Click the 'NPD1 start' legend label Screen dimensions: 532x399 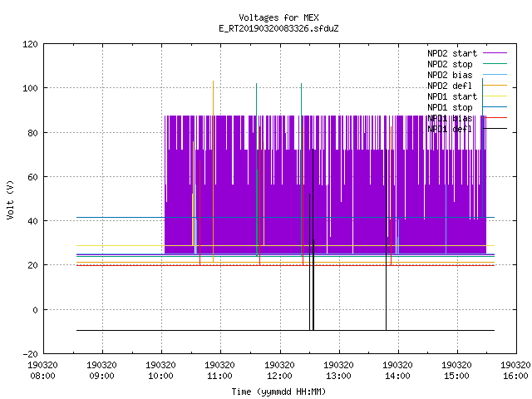click(452, 96)
